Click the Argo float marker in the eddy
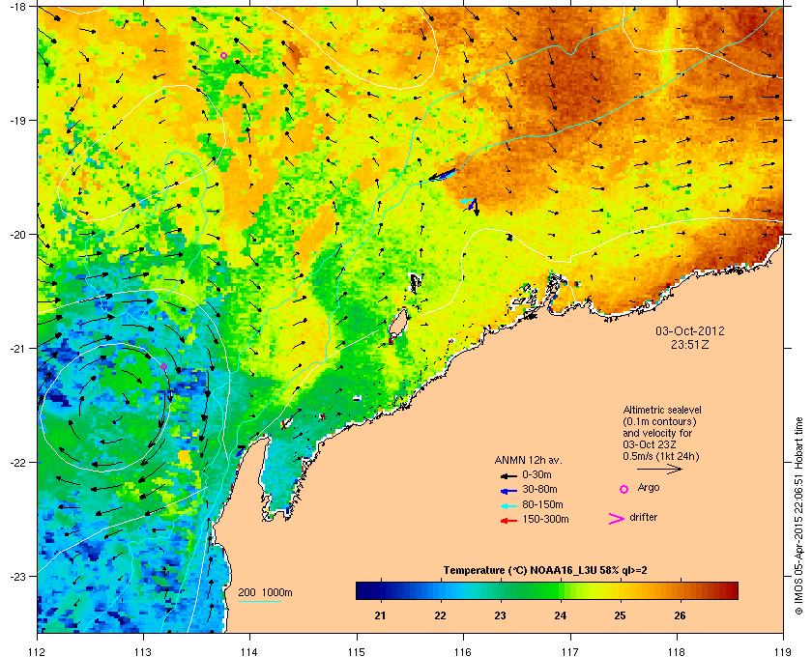Image resolution: width=812 pixels, height=657 pixels. pyautogui.click(x=163, y=366)
